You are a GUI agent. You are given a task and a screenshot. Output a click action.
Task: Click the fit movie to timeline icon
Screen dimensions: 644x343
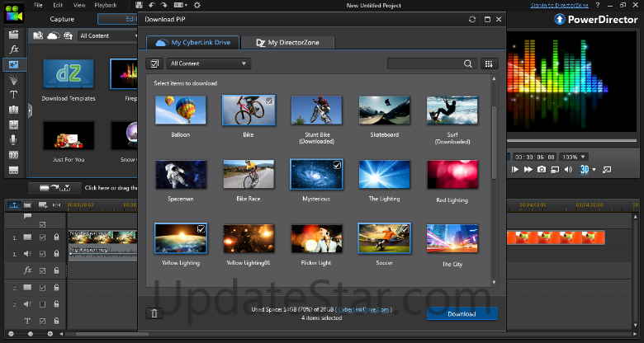click(57, 204)
